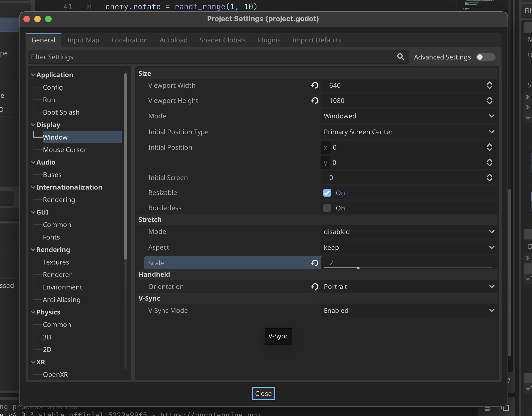532x416 pixels.
Task: Click the green zoom window button
Action: tap(48, 19)
